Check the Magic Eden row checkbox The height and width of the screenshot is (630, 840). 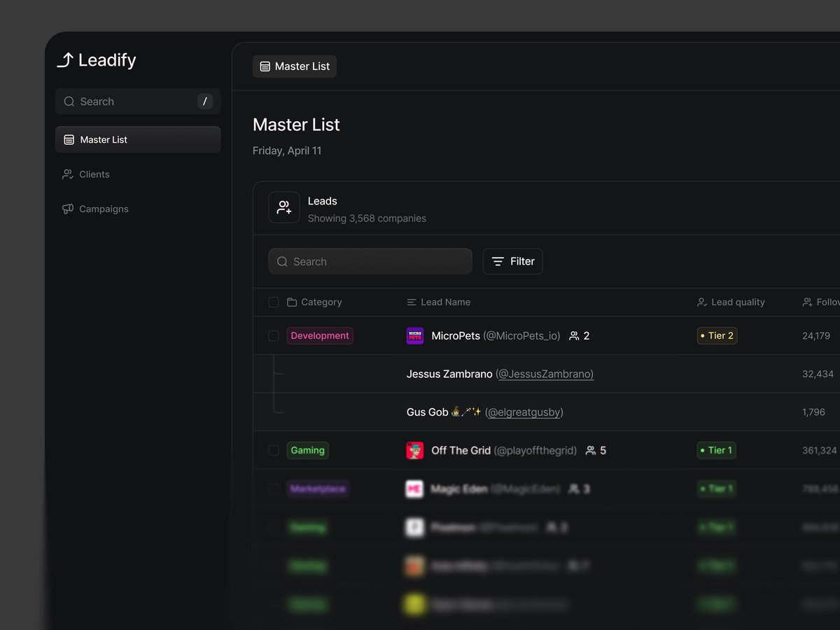click(274, 489)
